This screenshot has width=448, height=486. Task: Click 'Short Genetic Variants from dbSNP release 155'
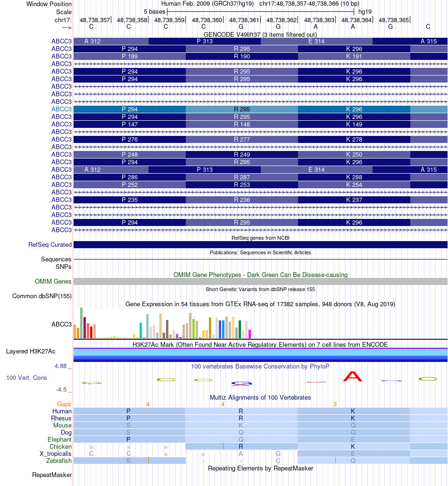[x=260, y=289]
